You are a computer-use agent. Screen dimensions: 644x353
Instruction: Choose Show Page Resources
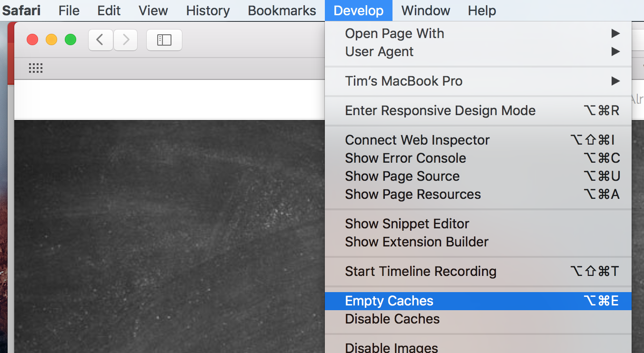(478, 194)
